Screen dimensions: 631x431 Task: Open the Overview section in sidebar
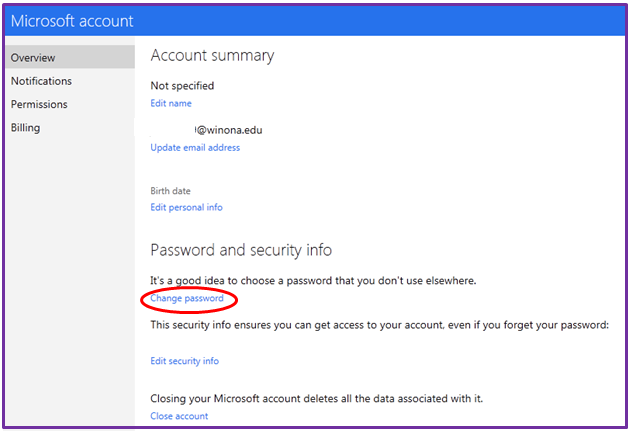pos(33,58)
